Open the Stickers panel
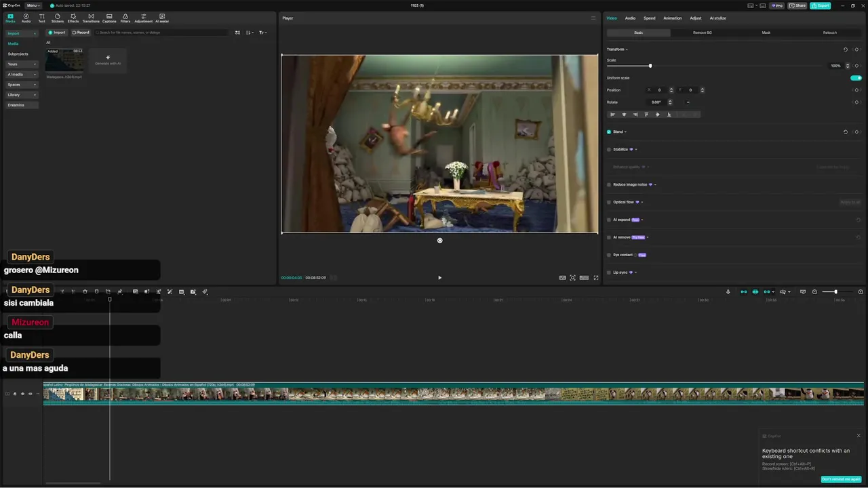The height and width of the screenshot is (488, 868). tap(57, 18)
